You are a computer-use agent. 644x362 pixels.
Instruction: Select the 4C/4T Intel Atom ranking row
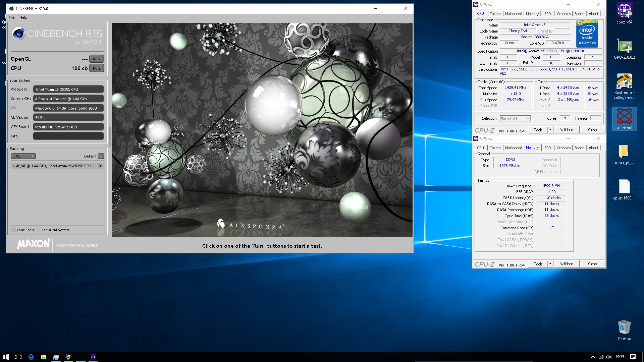pyautogui.click(x=57, y=166)
